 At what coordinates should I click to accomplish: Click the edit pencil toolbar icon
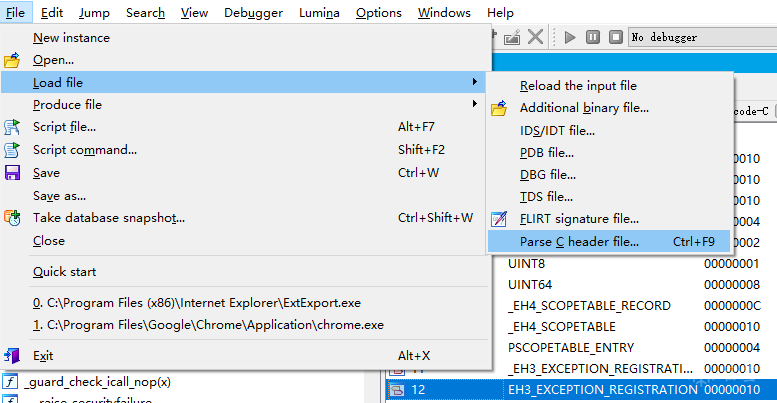[x=512, y=37]
